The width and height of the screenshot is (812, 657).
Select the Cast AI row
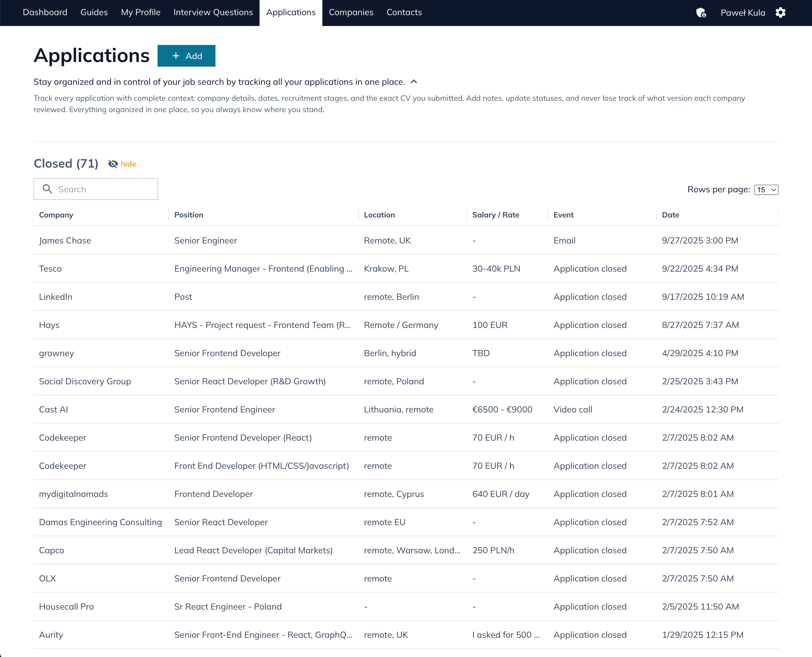coord(53,409)
